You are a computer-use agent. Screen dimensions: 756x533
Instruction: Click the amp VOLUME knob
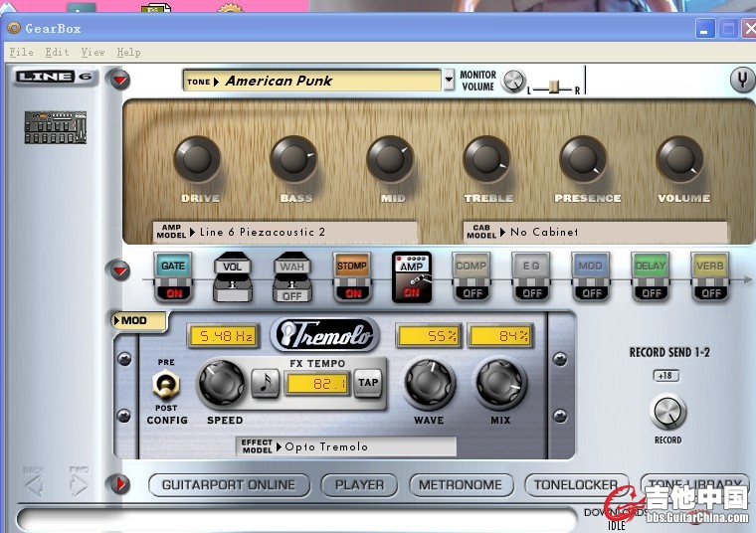coord(680,159)
